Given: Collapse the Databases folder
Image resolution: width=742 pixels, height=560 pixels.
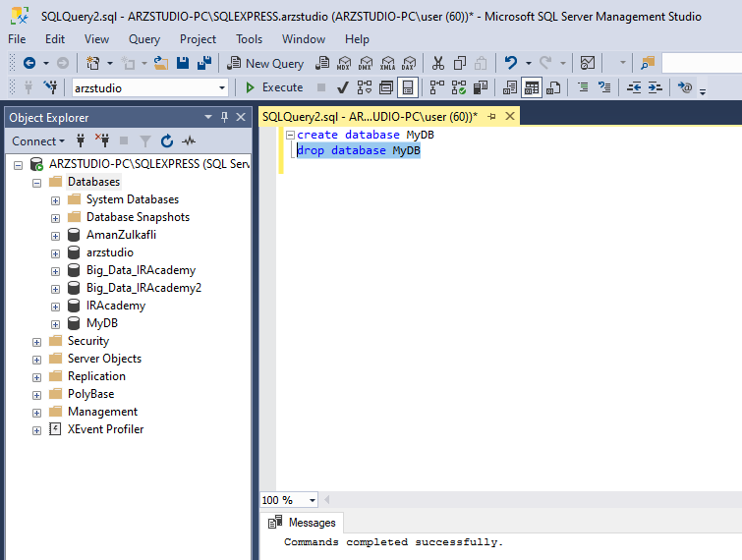Looking at the screenshot, I should (36, 183).
